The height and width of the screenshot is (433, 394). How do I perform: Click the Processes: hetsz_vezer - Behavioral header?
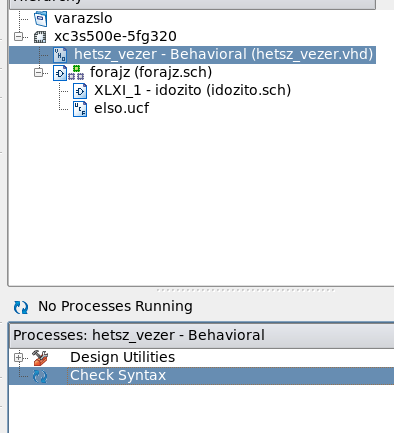tap(139, 335)
